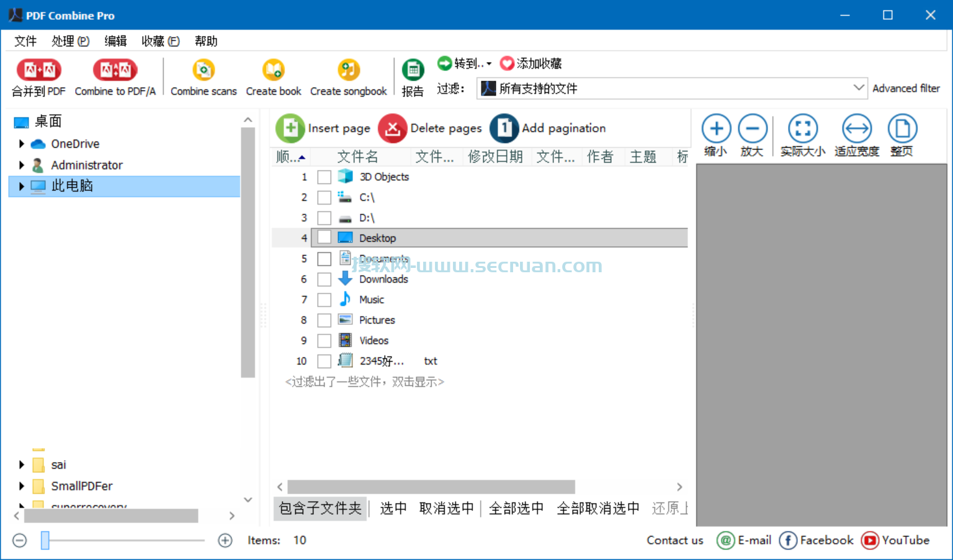Click the Add pagination icon
Image resolution: width=953 pixels, height=560 pixels.
[504, 128]
